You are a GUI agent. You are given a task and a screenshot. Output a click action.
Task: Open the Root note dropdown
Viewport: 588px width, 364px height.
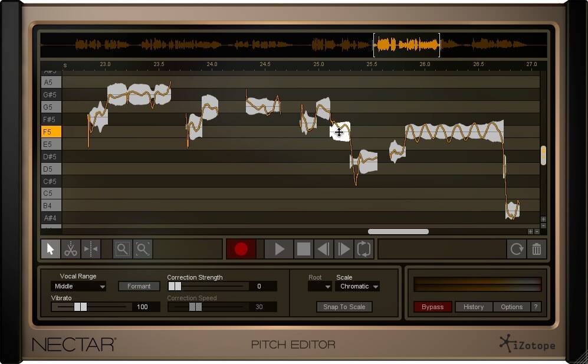pyautogui.click(x=320, y=286)
